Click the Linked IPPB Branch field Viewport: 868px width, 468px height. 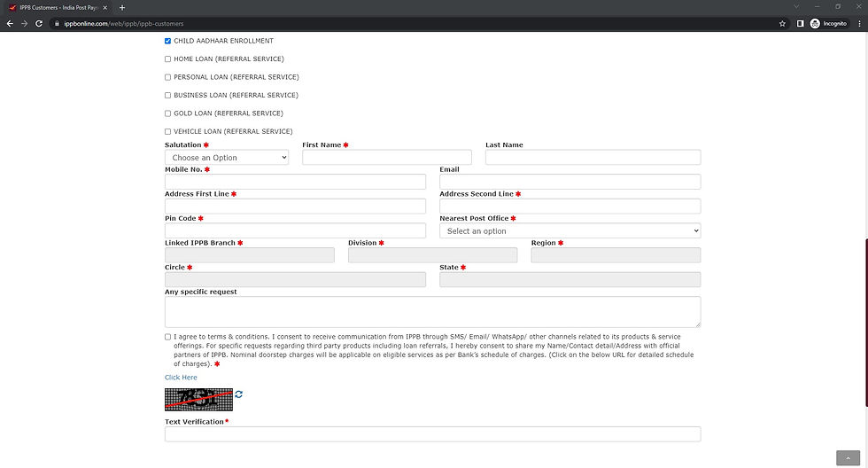[250, 254]
